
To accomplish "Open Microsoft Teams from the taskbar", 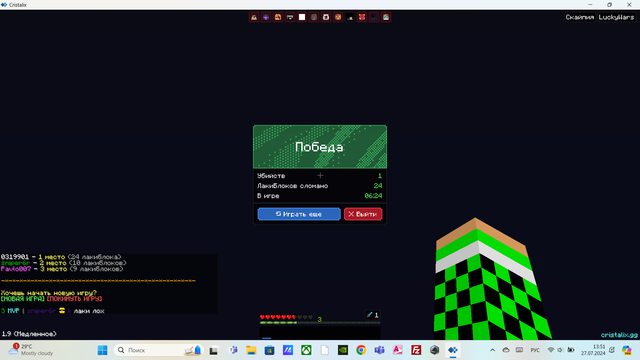I will [380, 350].
